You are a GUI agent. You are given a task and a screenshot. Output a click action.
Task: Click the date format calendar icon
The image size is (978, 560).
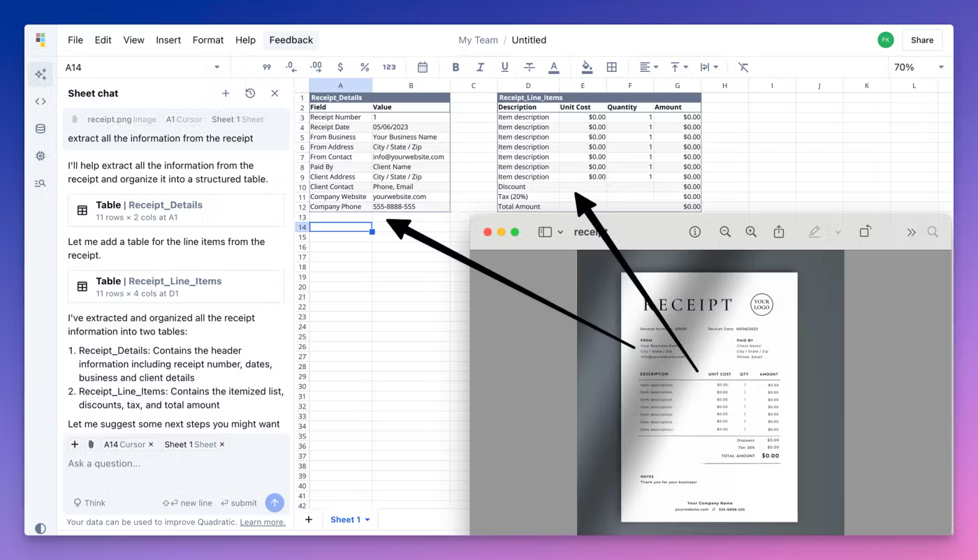[x=423, y=67]
